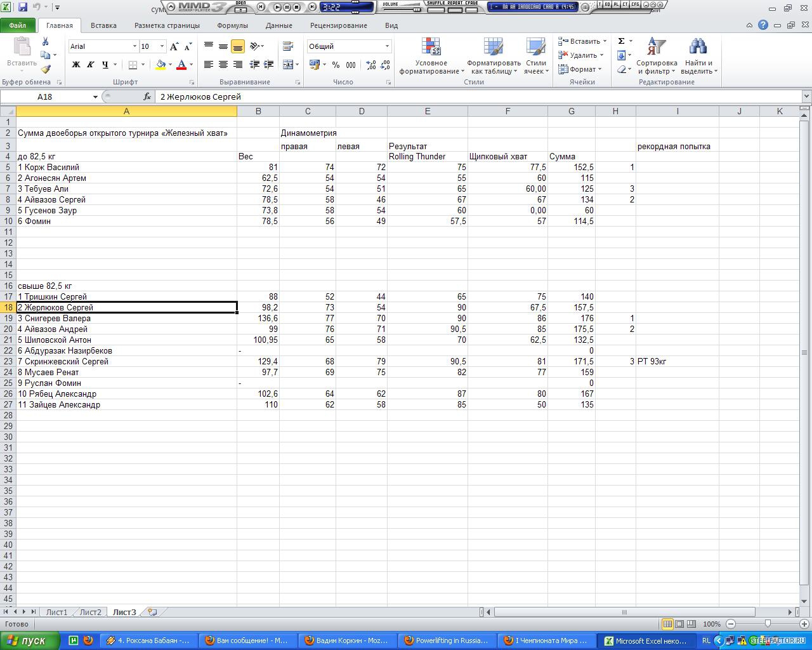This screenshot has width=812, height=650.
Task: Toggle italic К formatting
Action: click(x=91, y=65)
